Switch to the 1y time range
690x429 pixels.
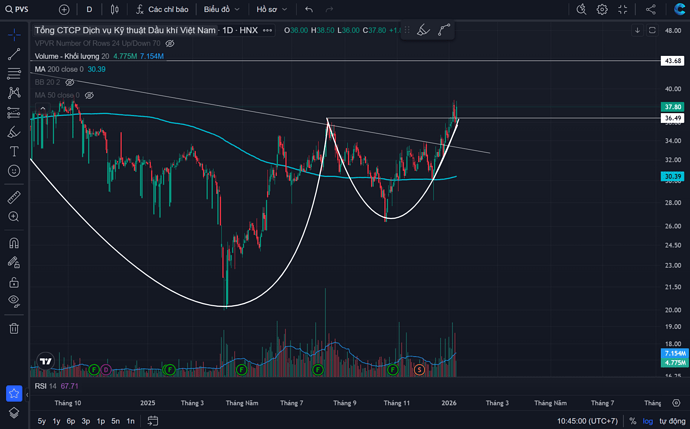click(x=56, y=421)
